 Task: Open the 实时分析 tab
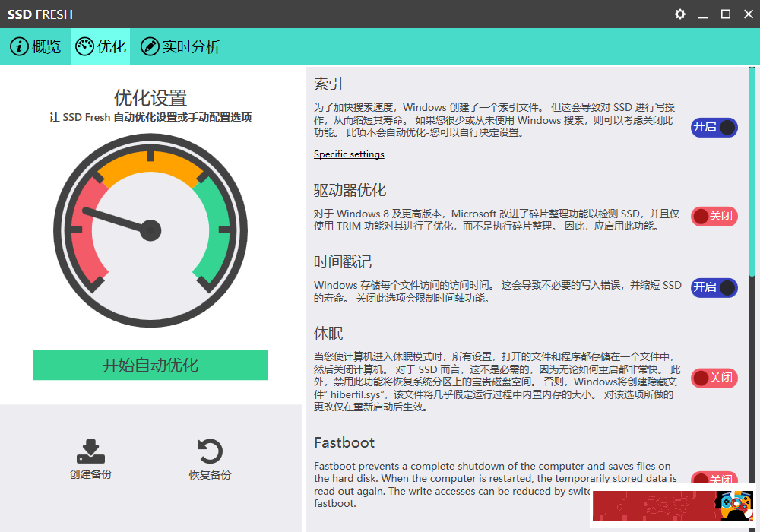coord(180,46)
